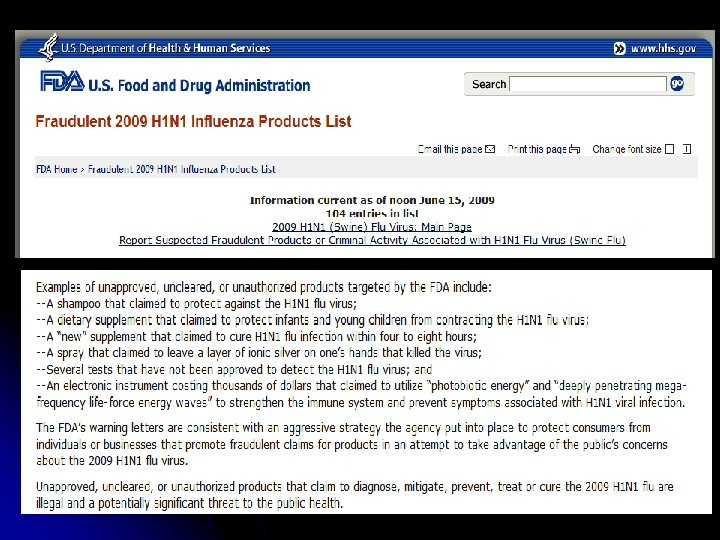
Task: Click the HHS eagle logo icon
Action: click(x=49, y=48)
